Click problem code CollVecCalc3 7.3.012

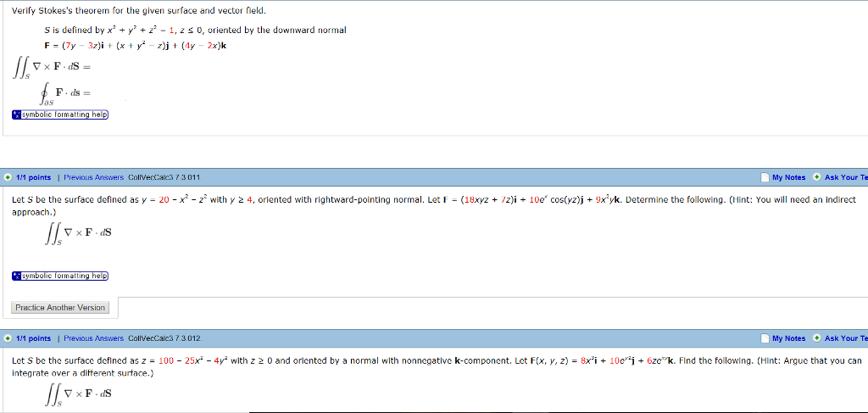tap(165, 338)
